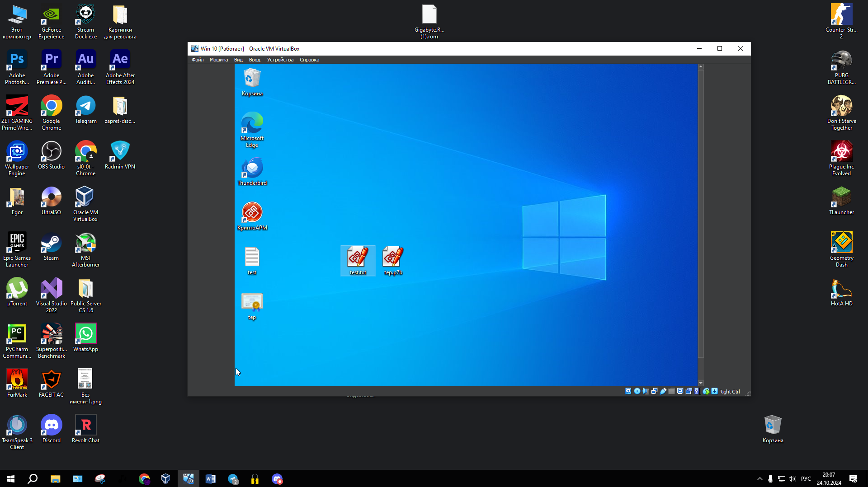Open the Файл menu in VirtualBox

198,60
